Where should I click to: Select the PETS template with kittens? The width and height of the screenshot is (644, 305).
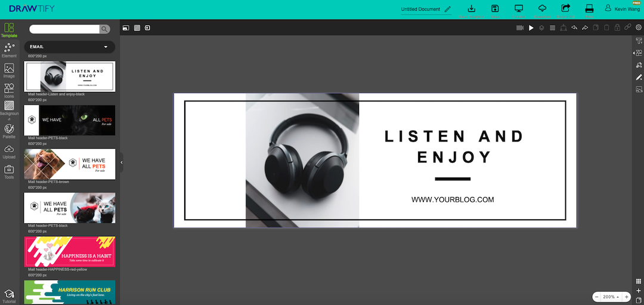tap(69, 208)
